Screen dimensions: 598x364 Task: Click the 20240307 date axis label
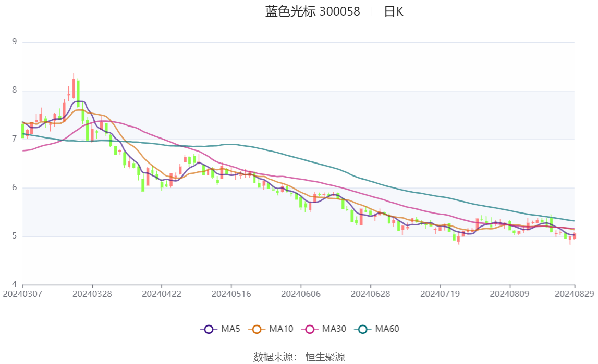click(x=22, y=294)
